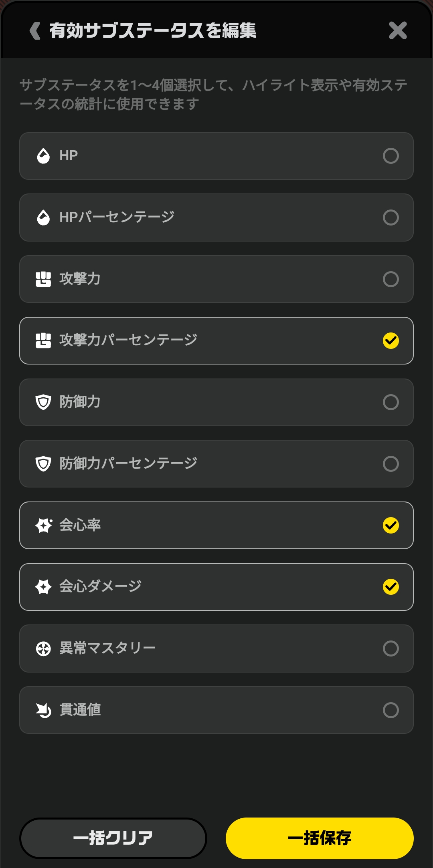
Task: Click the 防御力 shield icon
Action: 43,402
